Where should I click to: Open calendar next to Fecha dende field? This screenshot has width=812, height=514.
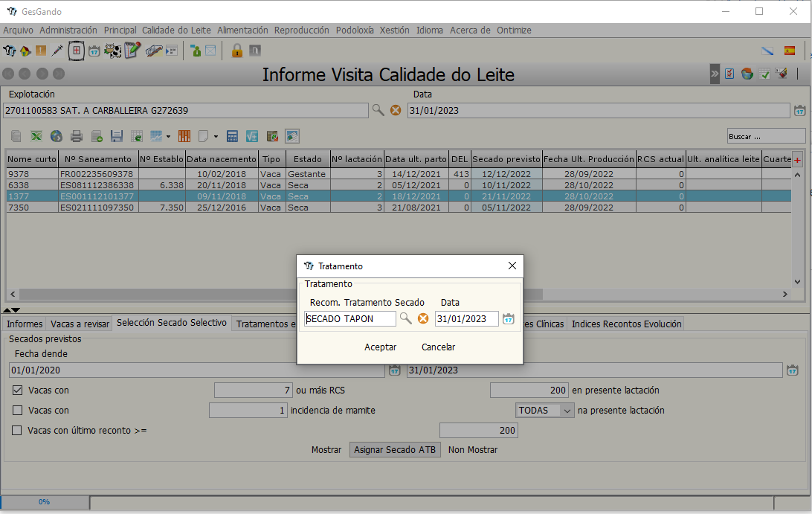395,370
